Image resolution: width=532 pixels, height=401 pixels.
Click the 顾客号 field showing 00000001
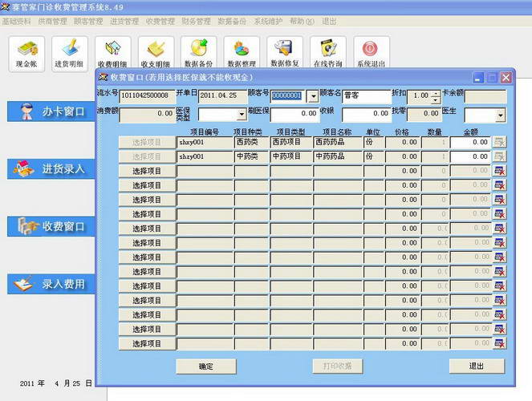[289, 96]
